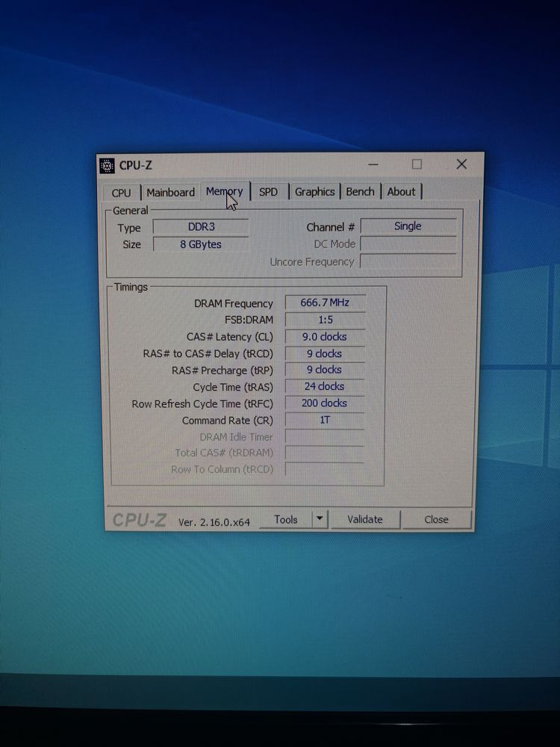This screenshot has width=560, height=747.
Task: Click the version text Ver. 2.16.0.x64
Action: [x=214, y=522]
